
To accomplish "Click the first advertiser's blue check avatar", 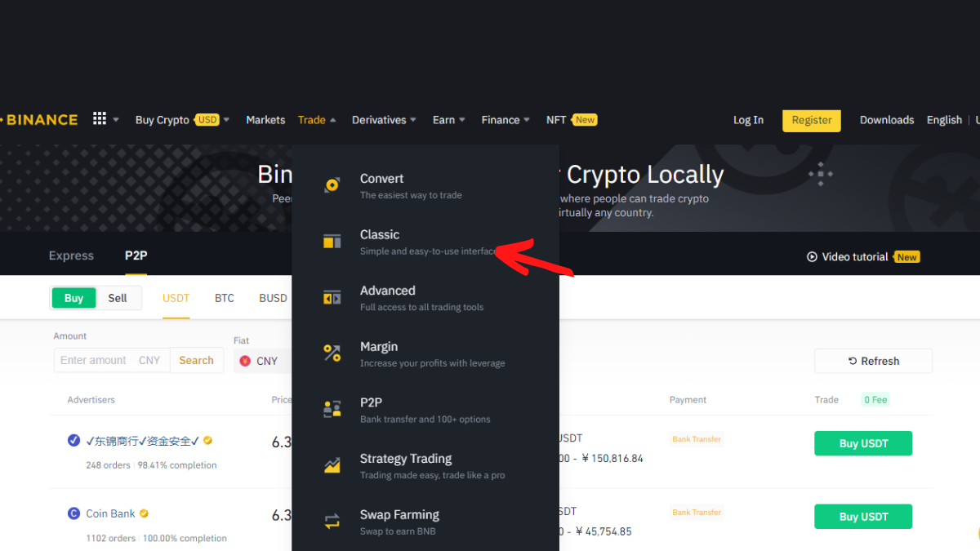I will [74, 441].
